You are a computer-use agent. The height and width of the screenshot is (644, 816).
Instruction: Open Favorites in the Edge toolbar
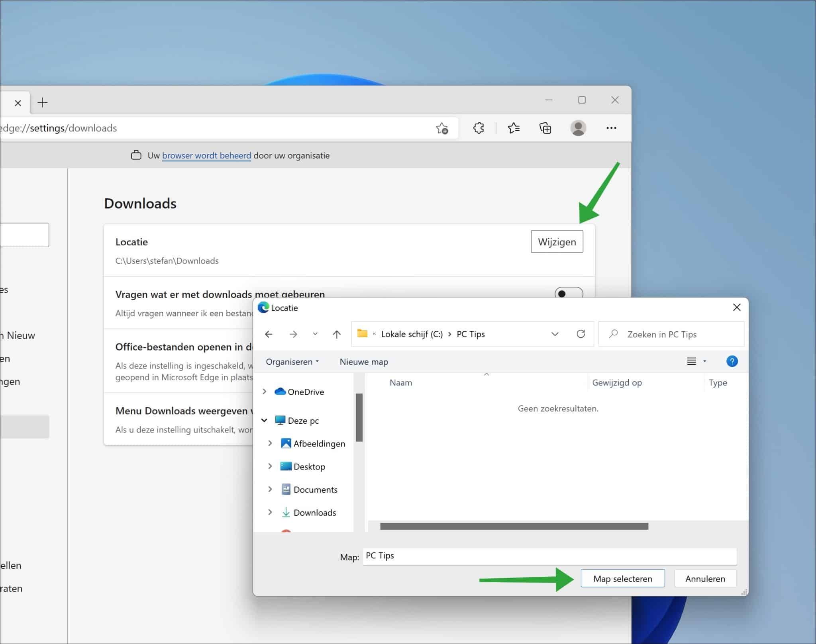(x=513, y=128)
